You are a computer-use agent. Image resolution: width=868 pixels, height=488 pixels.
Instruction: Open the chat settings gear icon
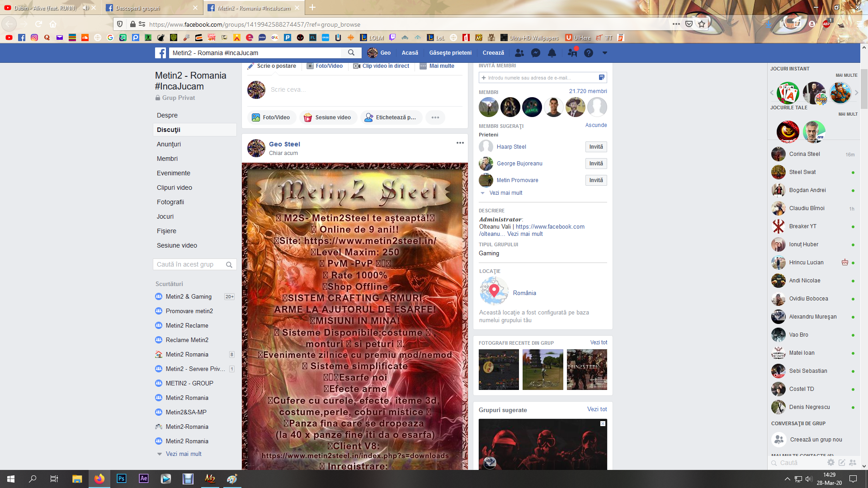[x=830, y=462]
